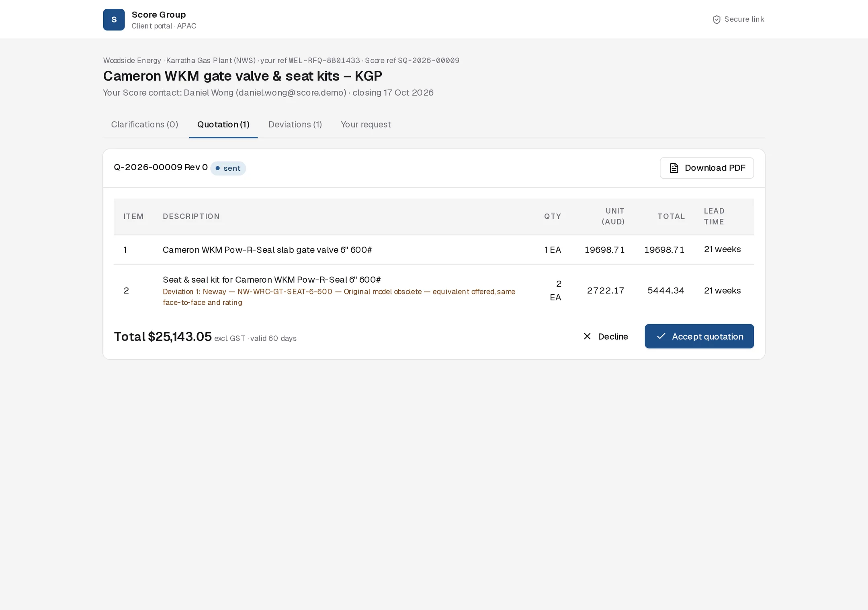Image resolution: width=868 pixels, height=610 pixels.
Task: Click excl. GST · valid 60 days note
Action: click(x=255, y=339)
